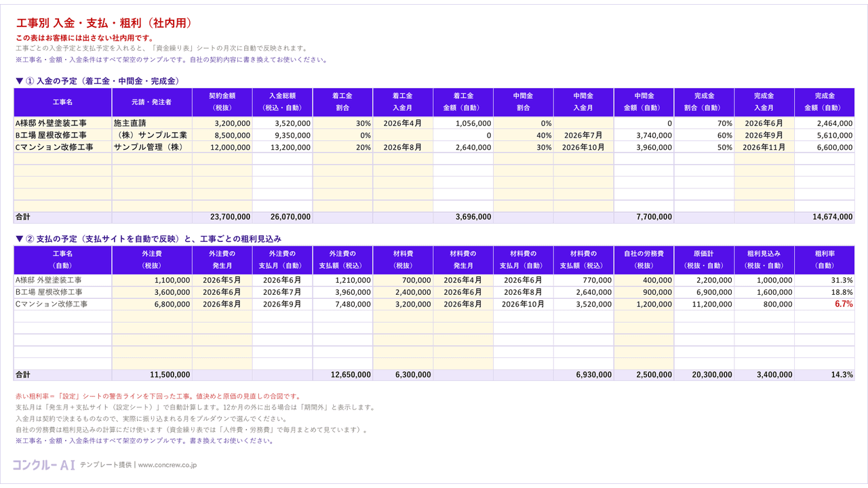
Task: Click the サンプル管理（株） cell
Action: coord(152,147)
